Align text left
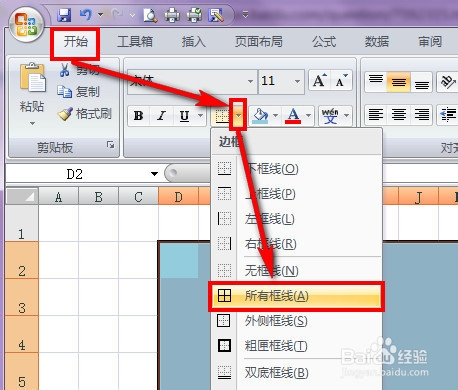The height and width of the screenshot is (390, 458). [376, 115]
